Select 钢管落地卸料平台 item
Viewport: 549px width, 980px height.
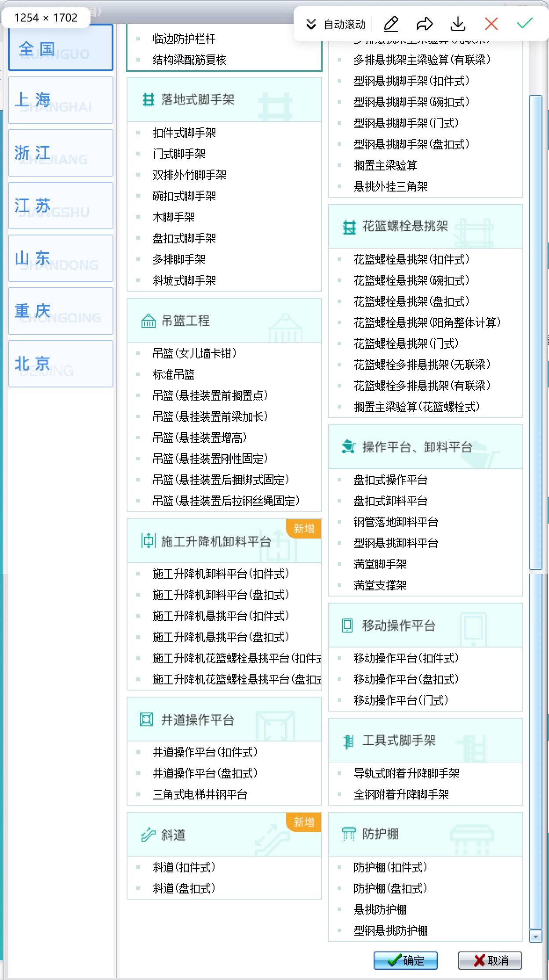coord(396,522)
